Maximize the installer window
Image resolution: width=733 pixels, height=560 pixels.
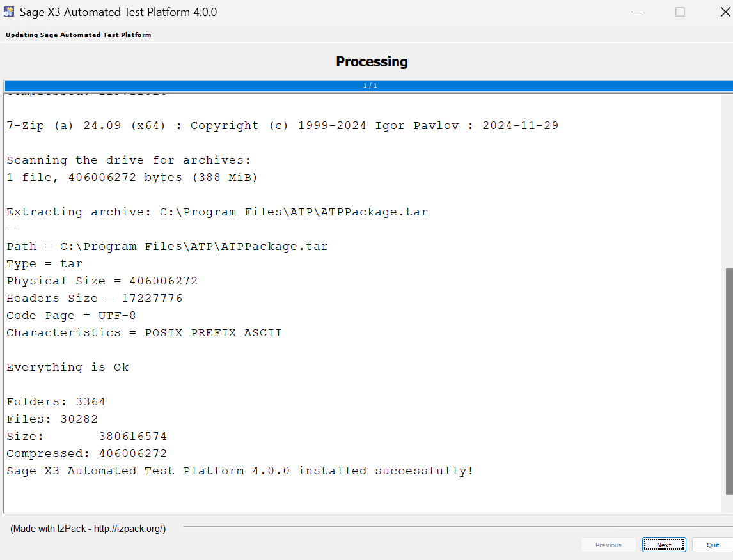tap(680, 12)
